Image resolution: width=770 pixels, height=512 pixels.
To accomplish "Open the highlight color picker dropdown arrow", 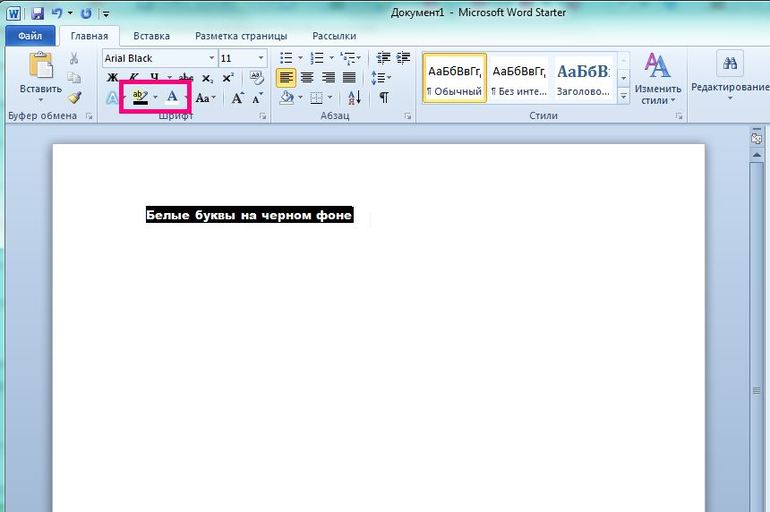I will coord(155,97).
